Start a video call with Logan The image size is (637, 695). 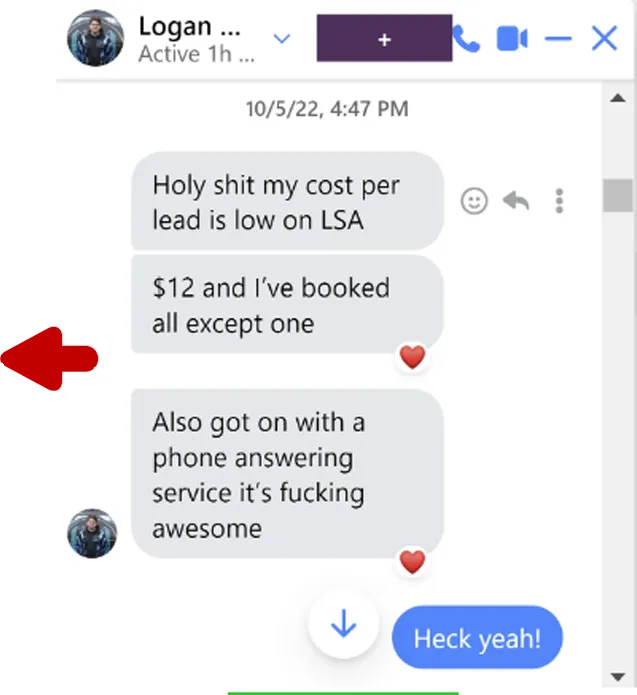click(512, 39)
